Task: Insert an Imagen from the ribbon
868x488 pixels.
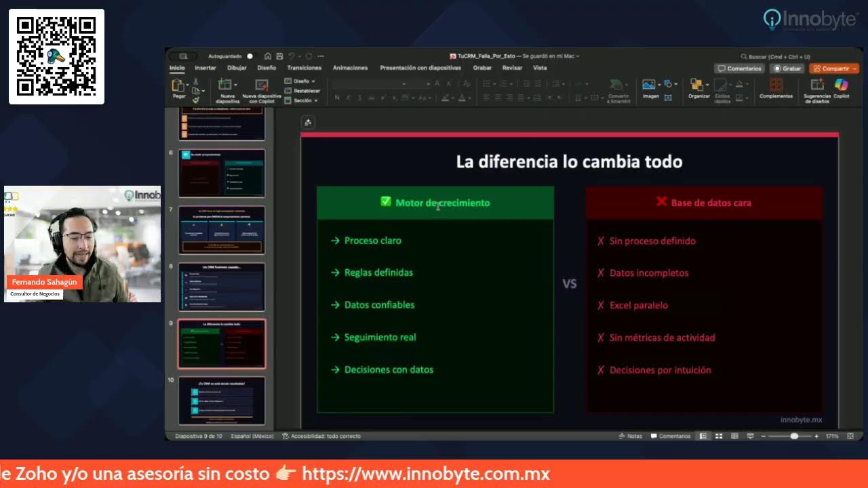Action: (651, 87)
